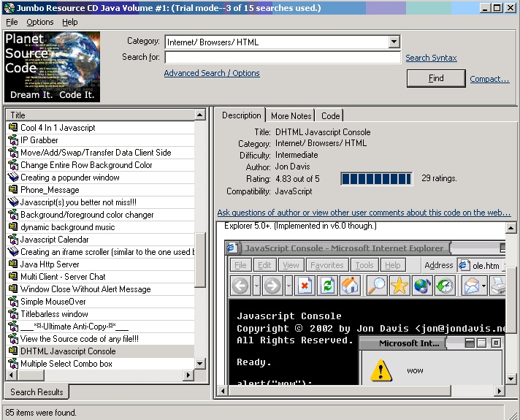Click the description pane scroll-up arrow

click(511, 228)
